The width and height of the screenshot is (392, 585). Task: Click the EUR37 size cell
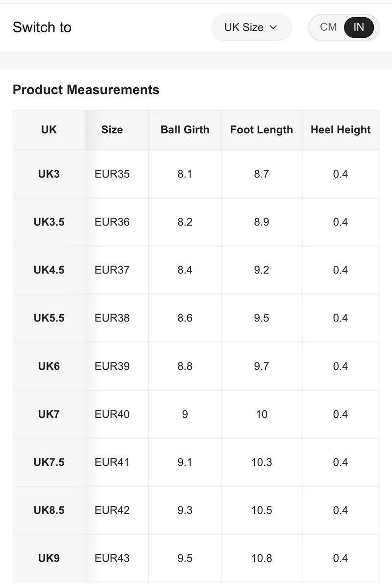coord(112,270)
